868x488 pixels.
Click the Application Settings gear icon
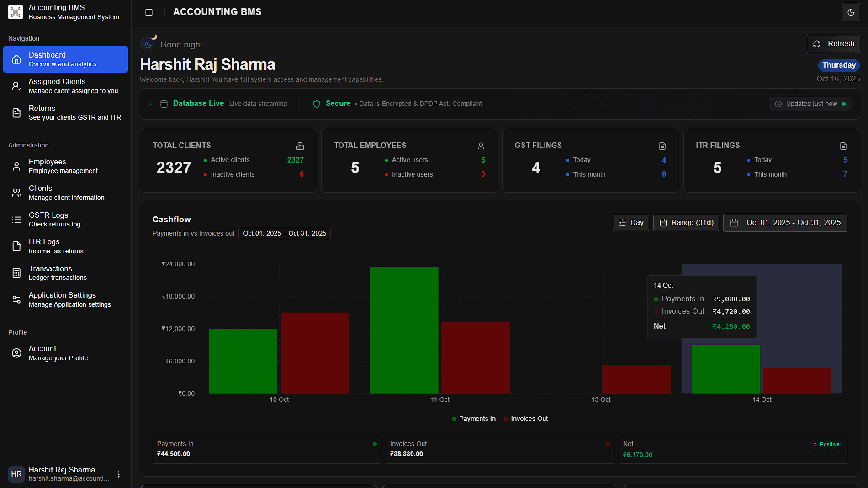16,299
